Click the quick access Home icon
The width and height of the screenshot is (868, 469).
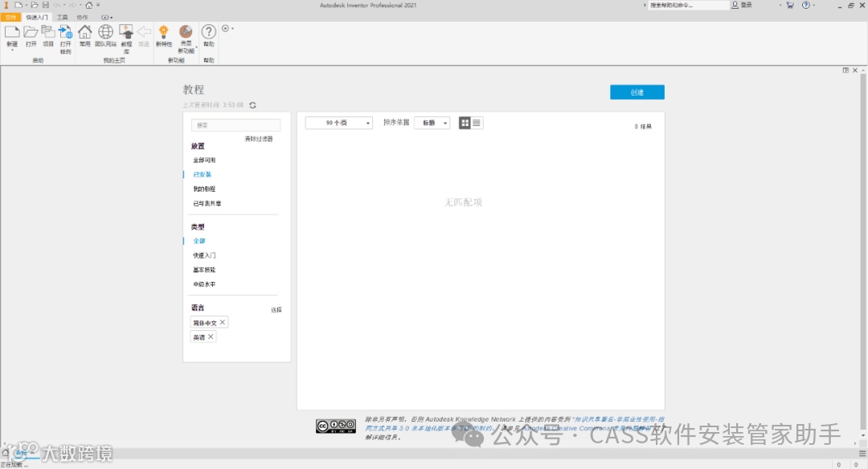[88, 5]
